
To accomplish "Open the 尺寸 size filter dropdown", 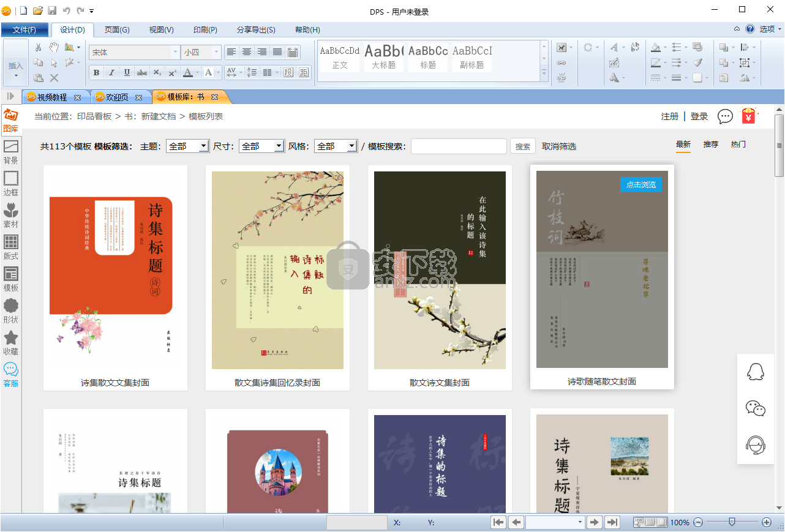I will 261,146.
